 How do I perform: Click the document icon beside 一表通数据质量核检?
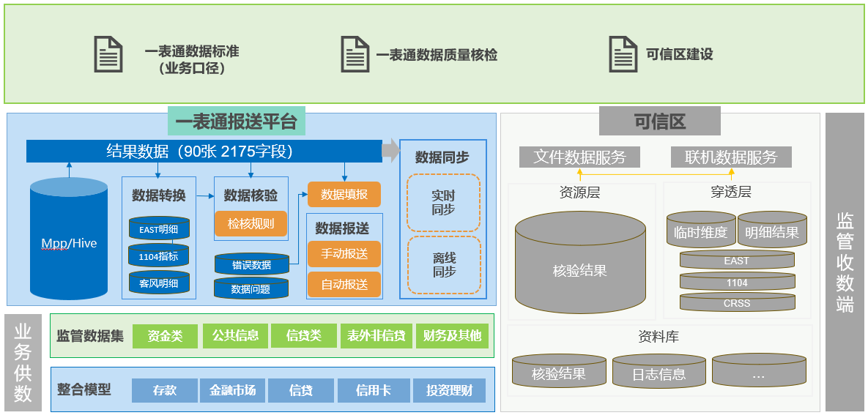(355, 54)
